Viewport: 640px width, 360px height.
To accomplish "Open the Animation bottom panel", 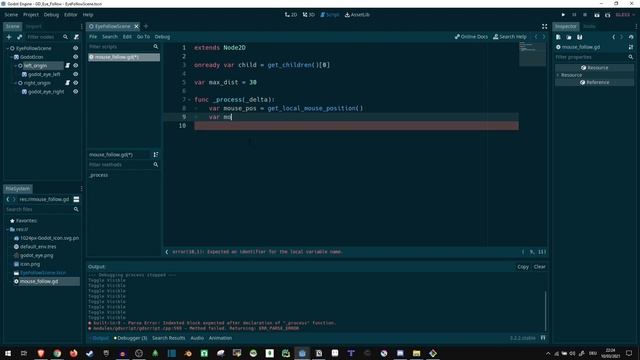I will 220,338.
